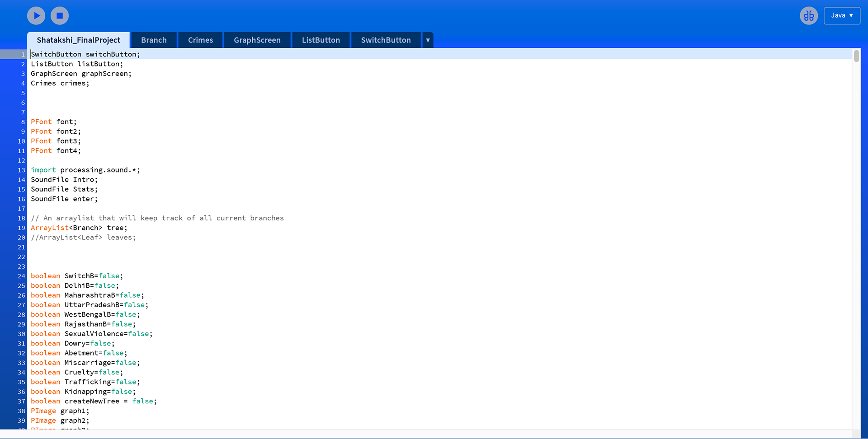Image resolution: width=868 pixels, height=439 pixels.
Task: Click the 'SoundFile Stats;' line
Action: (x=64, y=189)
